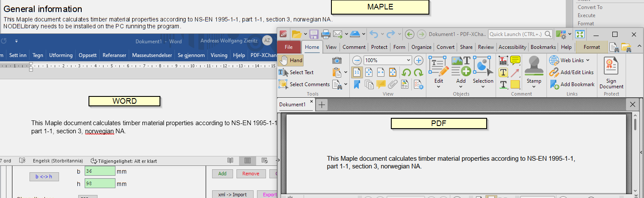Click the xml -> Import button
The width and height of the screenshot is (644, 198).
point(233,195)
